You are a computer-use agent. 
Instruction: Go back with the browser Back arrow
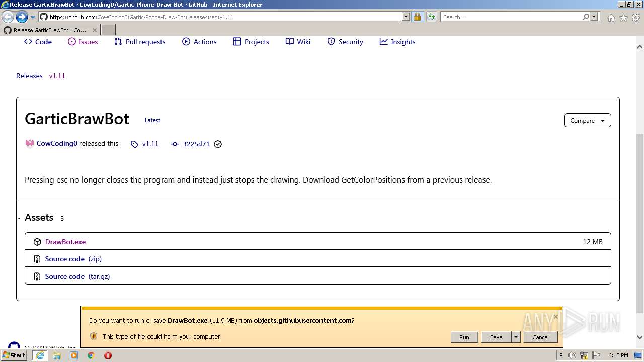point(8,17)
